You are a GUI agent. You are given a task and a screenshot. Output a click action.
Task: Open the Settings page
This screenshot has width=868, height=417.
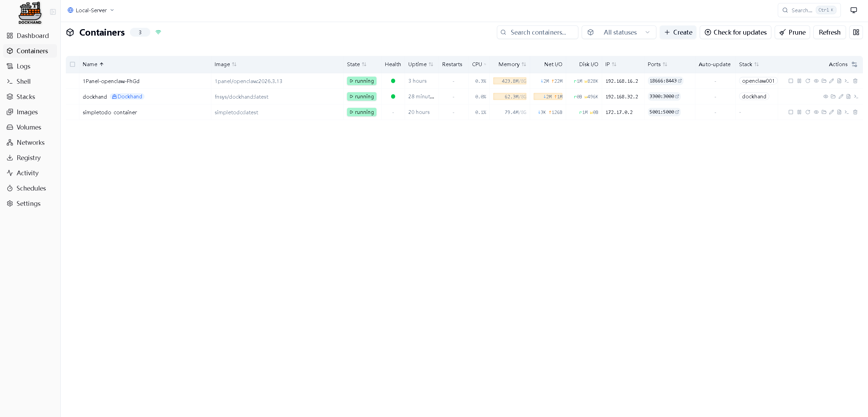(30, 203)
